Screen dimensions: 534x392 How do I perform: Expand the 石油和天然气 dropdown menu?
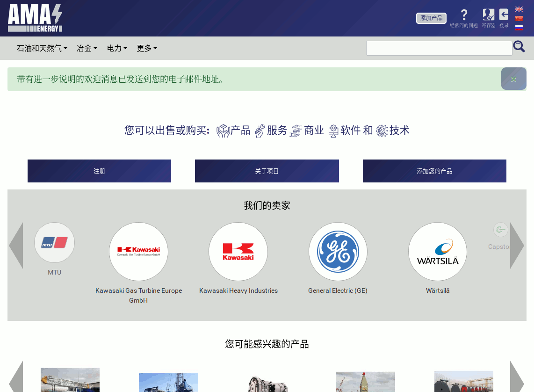coord(42,48)
